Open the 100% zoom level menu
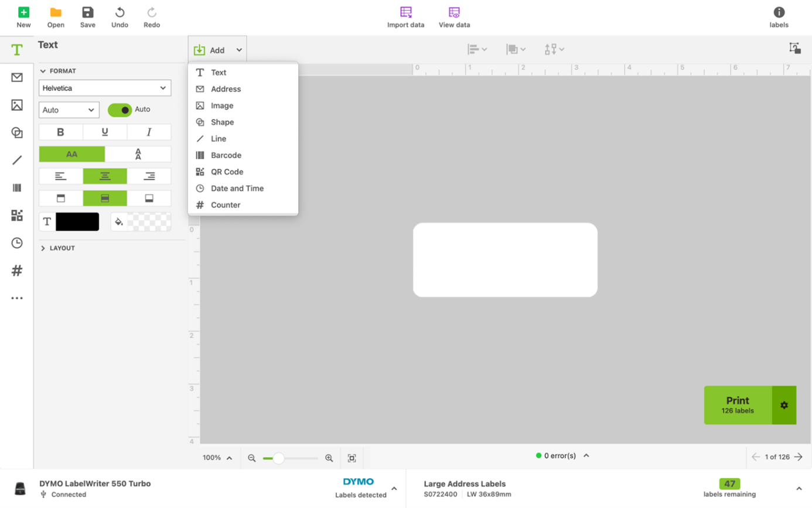 click(x=217, y=458)
